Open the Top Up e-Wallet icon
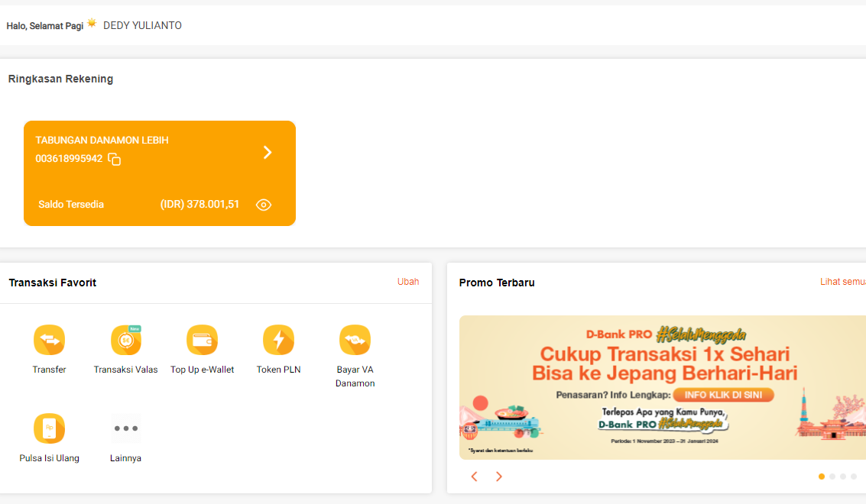866x504 pixels. (202, 340)
